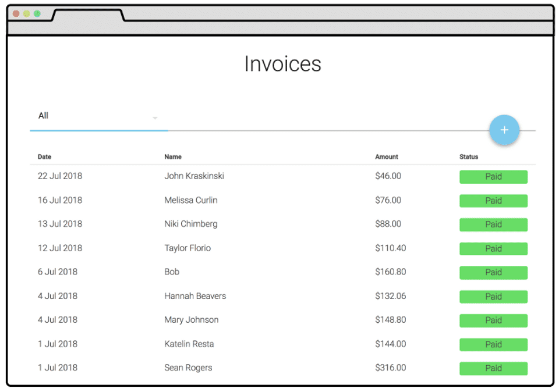559x392 pixels.
Task: Click Paid status for Melissa Curlin
Action: pos(493,201)
